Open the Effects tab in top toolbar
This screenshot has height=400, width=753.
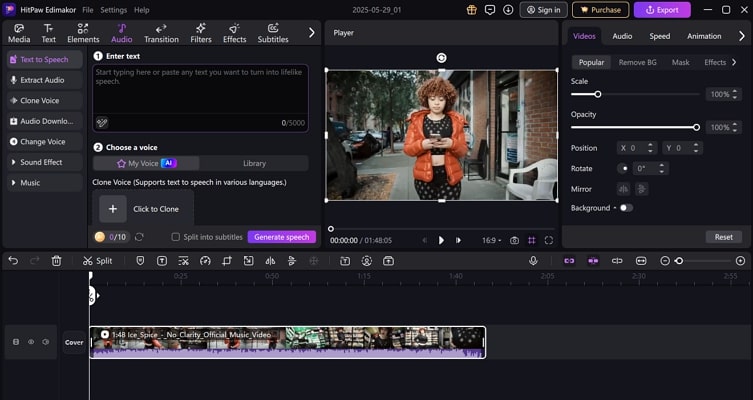[x=234, y=33]
